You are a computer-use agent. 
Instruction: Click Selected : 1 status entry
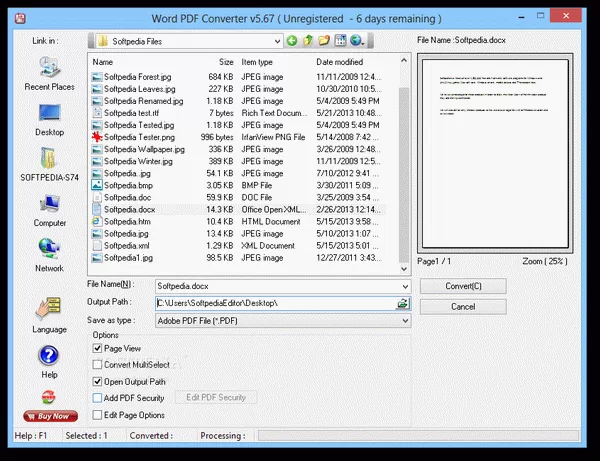pos(86,436)
